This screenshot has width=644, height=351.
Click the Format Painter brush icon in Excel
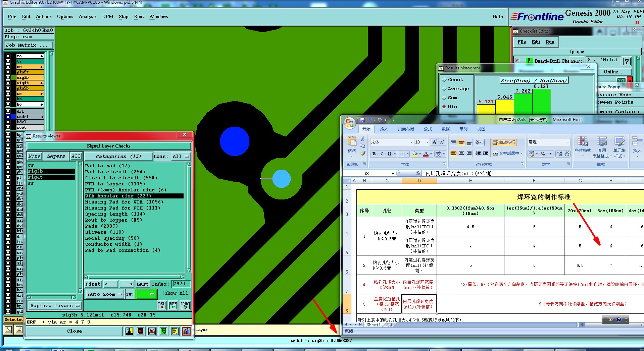click(363, 153)
